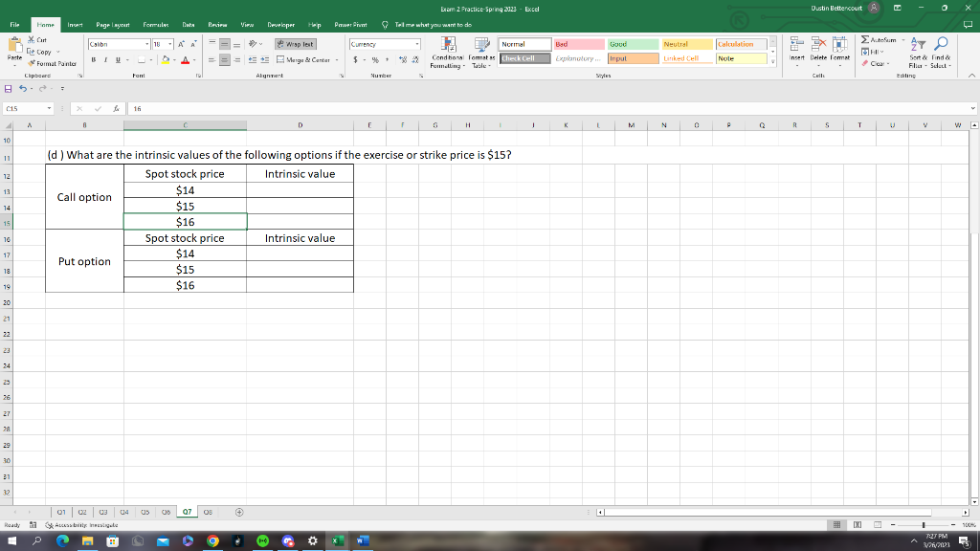Apply the Good cell style
The height and width of the screenshot is (551, 980).
[634, 44]
